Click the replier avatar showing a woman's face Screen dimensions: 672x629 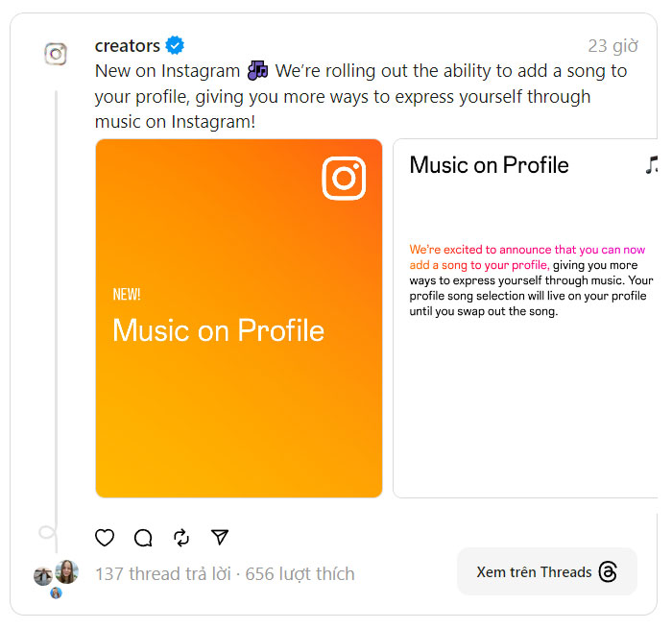[x=67, y=571]
